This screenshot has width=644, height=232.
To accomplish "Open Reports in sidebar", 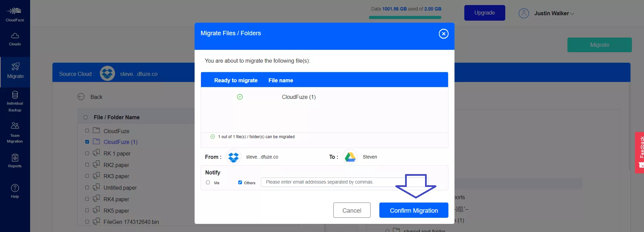I will click(15, 161).
